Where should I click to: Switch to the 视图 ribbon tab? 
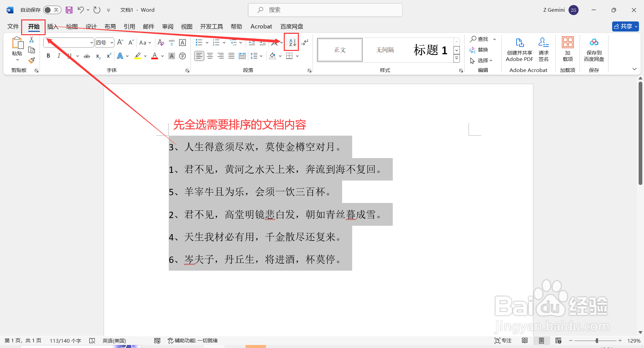tap(186, 26)
